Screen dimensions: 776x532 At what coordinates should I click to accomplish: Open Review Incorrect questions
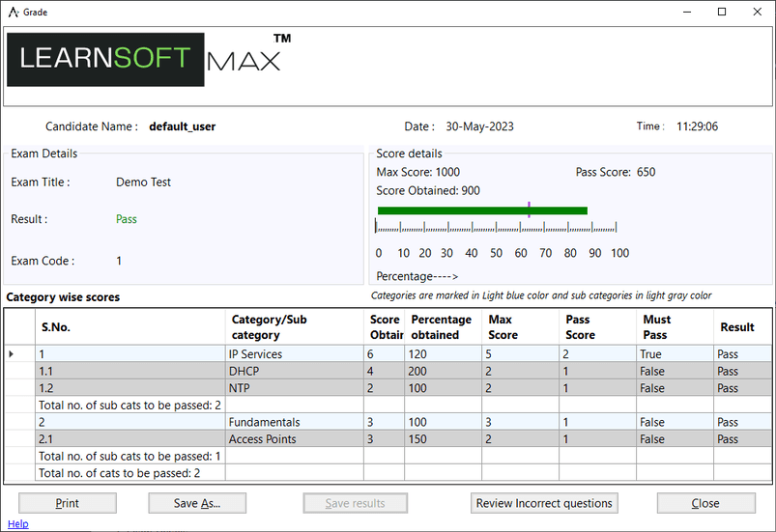tap(544, 503)
